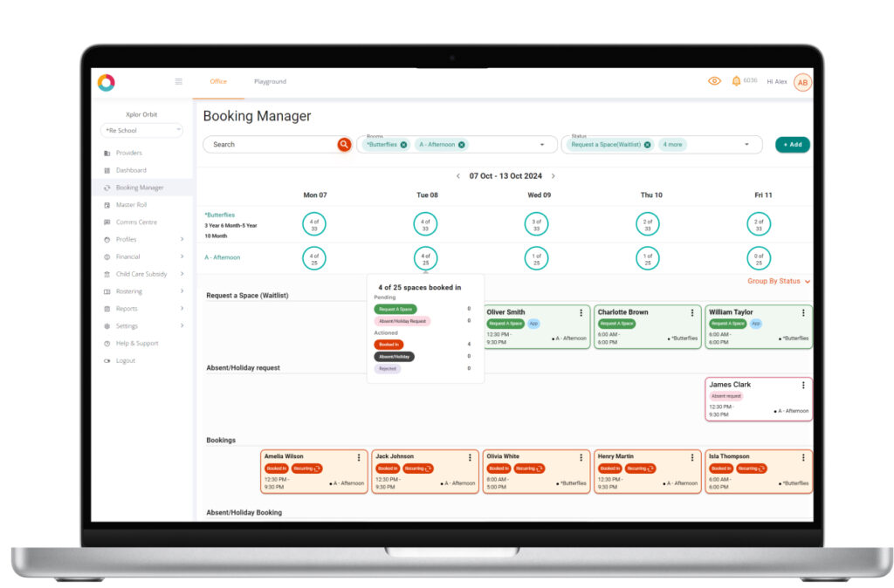Click the Dashboard sidebar icon

point(107,170)
